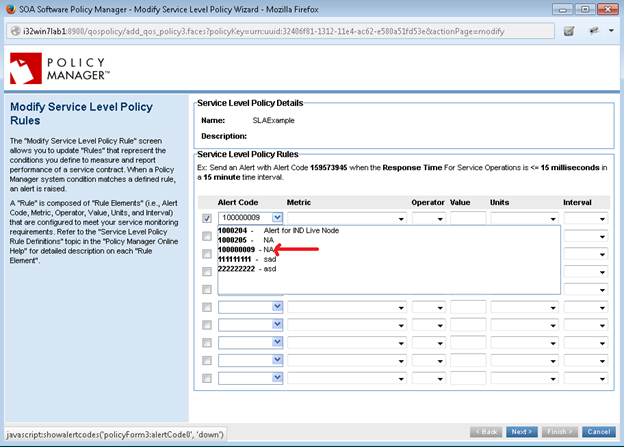The image size is (624, 447).
Task: Open the Units dropdown in the last rule row
Action: pyautogui.click(x=524, y=379)
